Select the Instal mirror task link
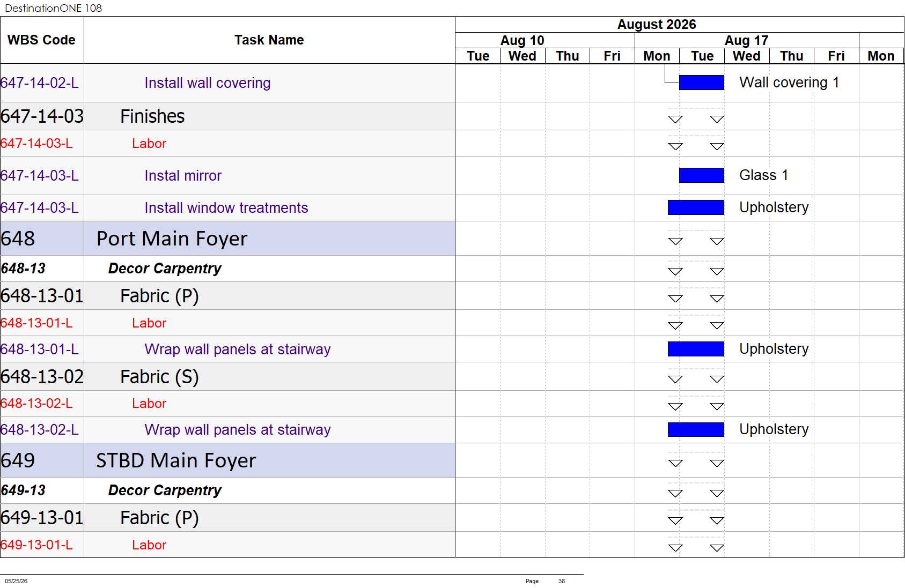The image size is (905, 588). (x=183, y=176)
